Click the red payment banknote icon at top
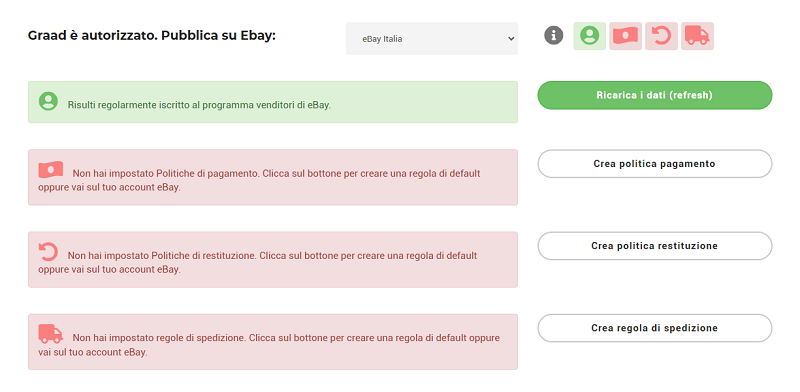The image size is (800, 392). tap(625, 36)
